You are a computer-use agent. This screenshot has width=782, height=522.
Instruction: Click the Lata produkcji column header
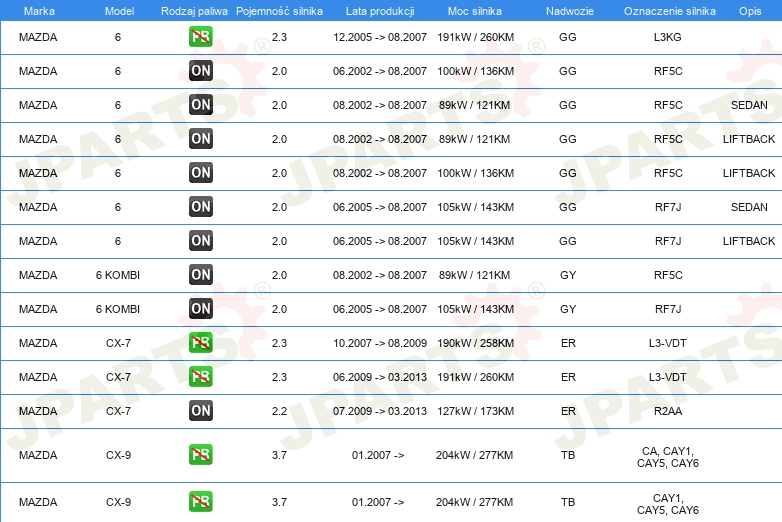[x=380, y=11]
